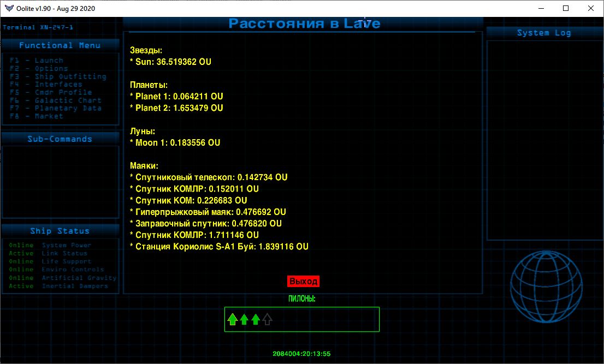The image size is (604, 364).
Task: Minimize the Oolite window
Action: click(541, 8)
